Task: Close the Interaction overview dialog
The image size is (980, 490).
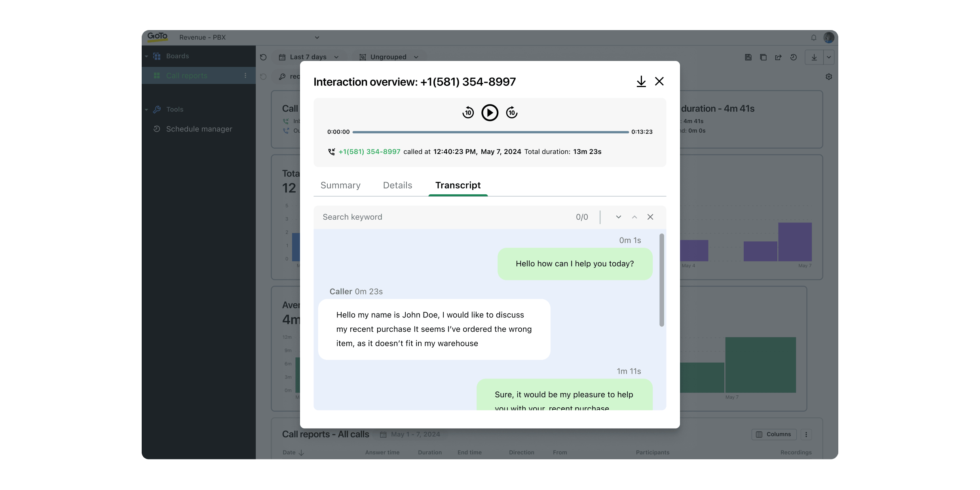Action: [659, 82]
